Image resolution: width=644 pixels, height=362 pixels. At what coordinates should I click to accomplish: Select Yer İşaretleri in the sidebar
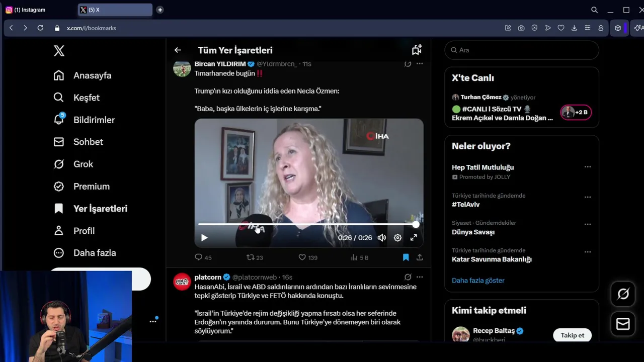pyautogui.click(x=91, y=208)
